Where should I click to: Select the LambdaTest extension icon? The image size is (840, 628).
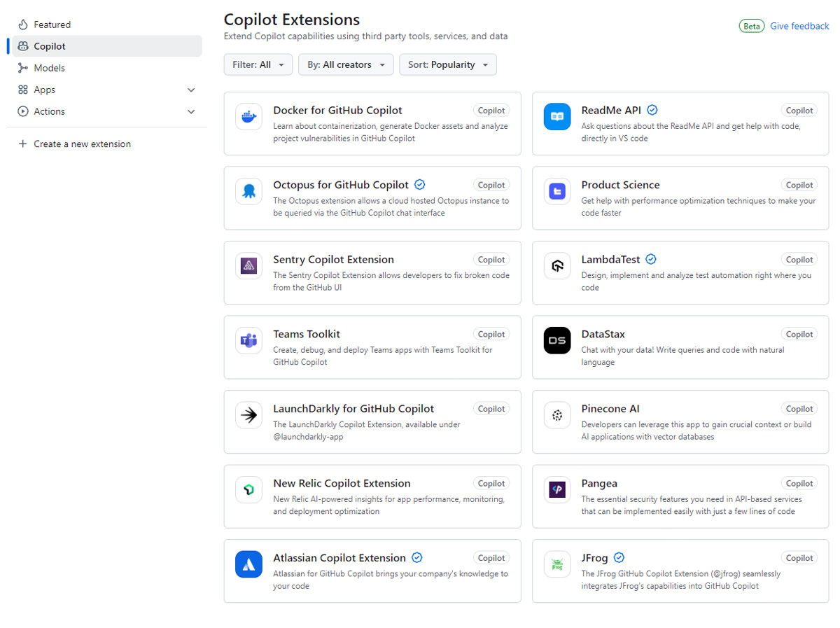556,266
